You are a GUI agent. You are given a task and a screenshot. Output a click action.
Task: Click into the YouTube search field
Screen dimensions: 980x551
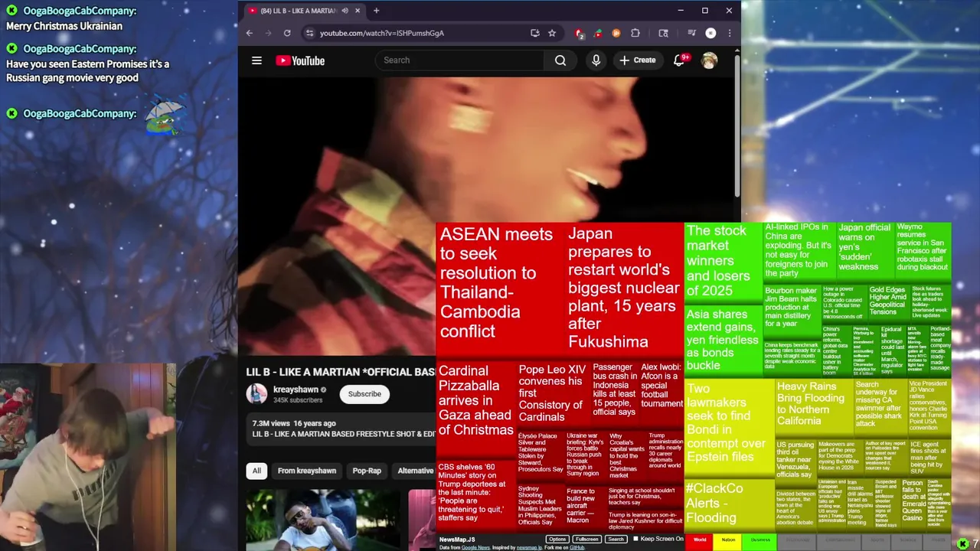click(x=459, y=60)
